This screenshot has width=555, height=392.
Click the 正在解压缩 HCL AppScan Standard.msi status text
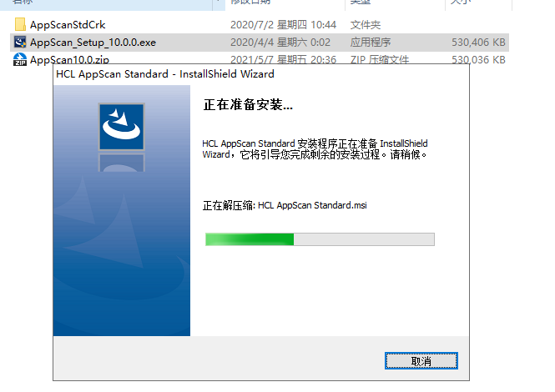pyautogui.click(x=285, y=205)
